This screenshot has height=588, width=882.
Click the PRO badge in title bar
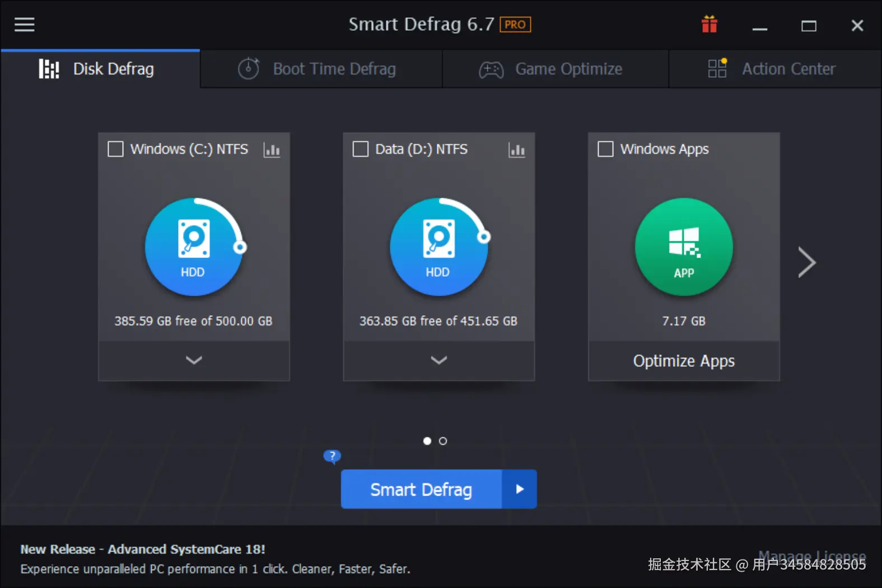tap(515, 25)
